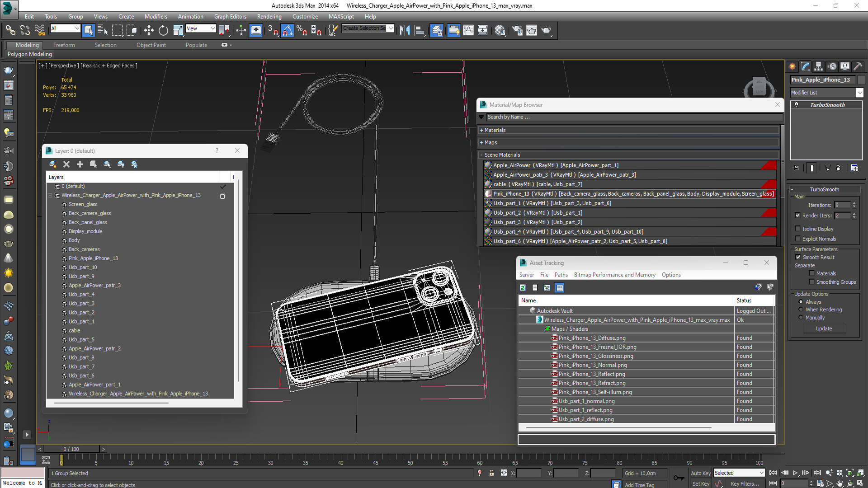Collapse the Wireless_Charger layer tree
The height and width of the screenshot is (488, 868).
[x=50, y=195]
